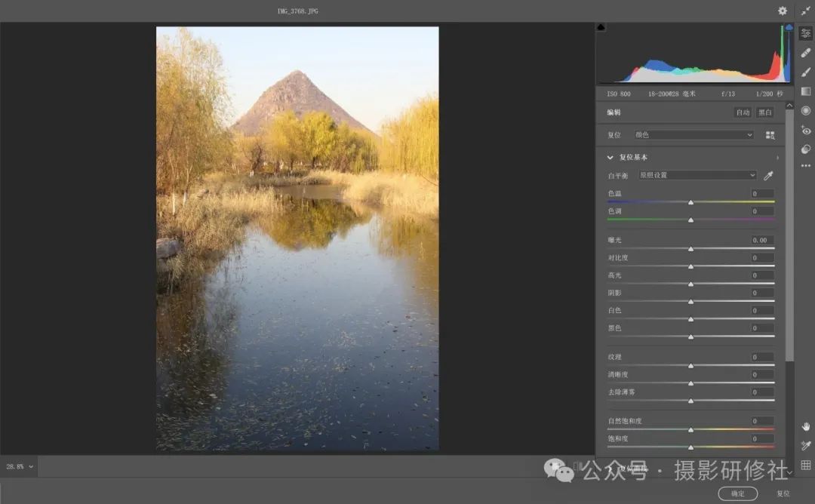Focus the 对比度 value field
Screen dimensions: 815x504
[762, 258]
